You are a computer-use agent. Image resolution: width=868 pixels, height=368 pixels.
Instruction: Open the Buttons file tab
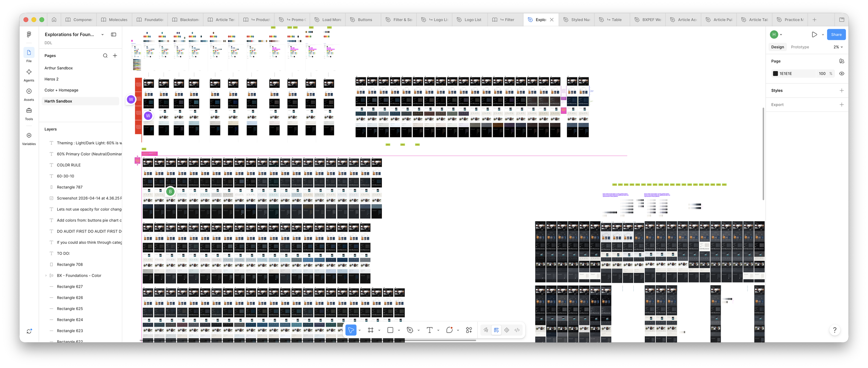pos(363,20)
